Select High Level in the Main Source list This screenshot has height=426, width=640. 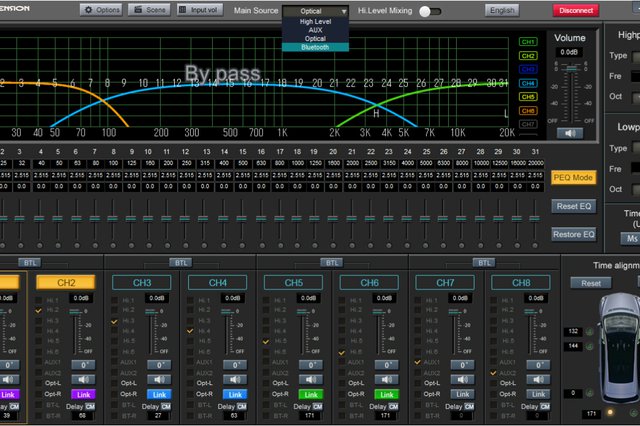click(315, 21)
